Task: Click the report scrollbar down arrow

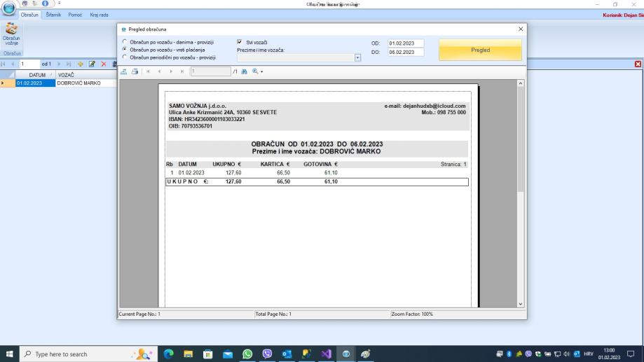Action: click(x=521, y=304)
